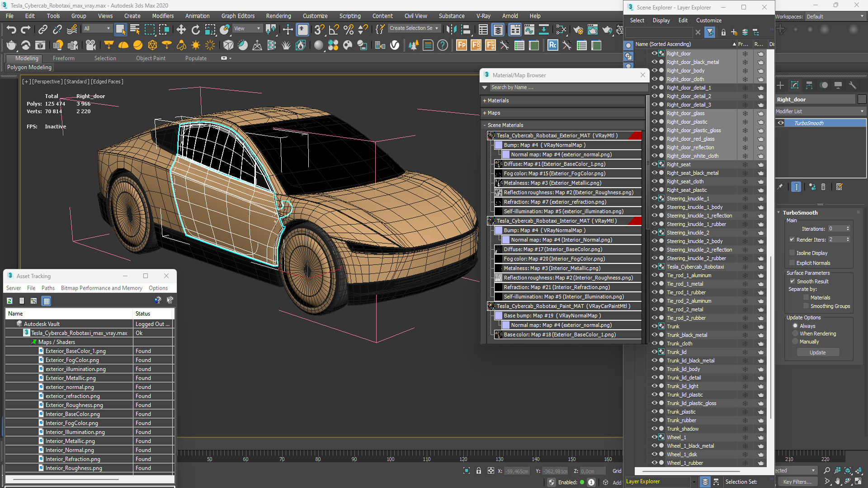The height and width of the screenshot is (488, 868).
Task: Expand the Materials section in Material Browser
Action: [497, 101]
